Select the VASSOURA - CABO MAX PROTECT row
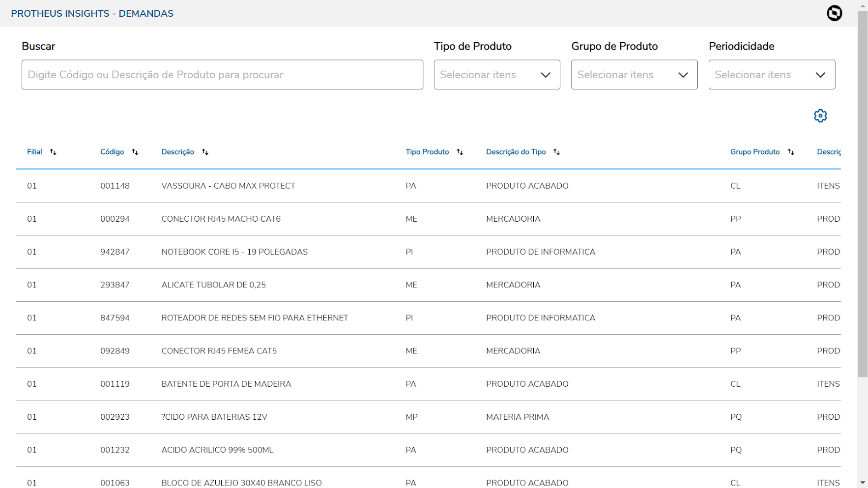 point(228,186)
